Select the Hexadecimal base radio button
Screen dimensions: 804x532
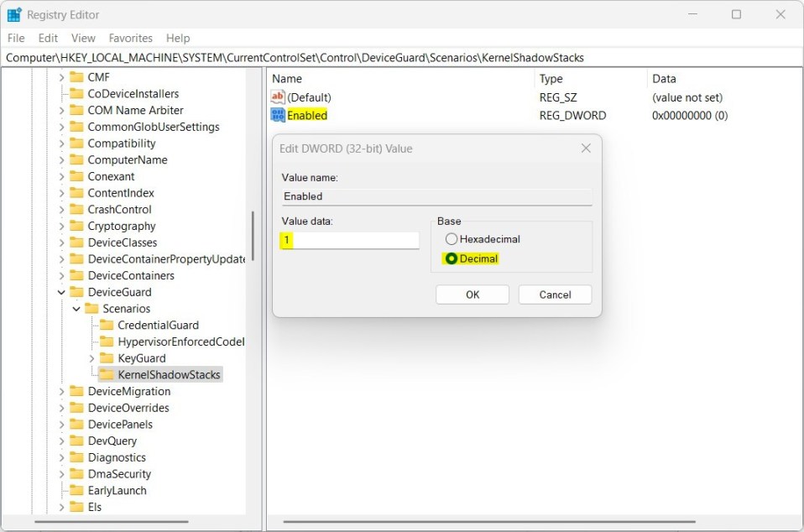point(452,239)
